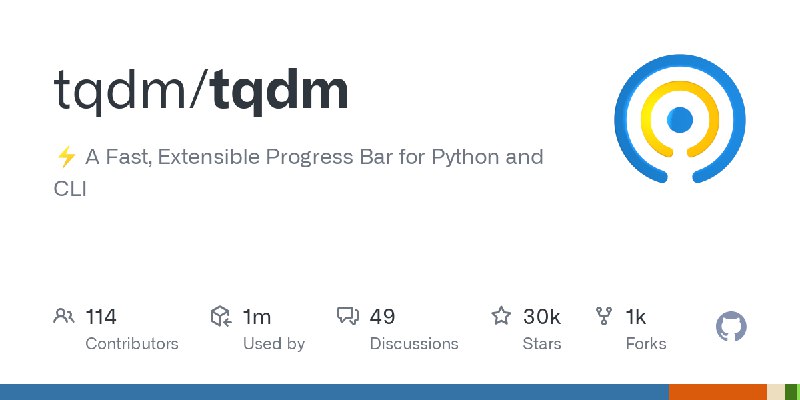Click the Contributors label
Viewport: 800px width, 400px height.
(x=132, y=344)
